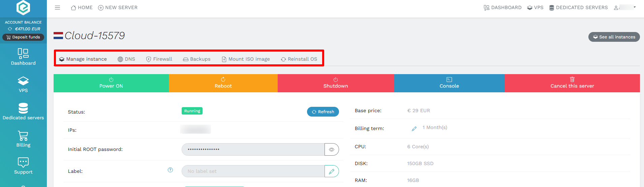Open Billing in the sidebar
Screen dimensions: 644x187
(23, 139)
